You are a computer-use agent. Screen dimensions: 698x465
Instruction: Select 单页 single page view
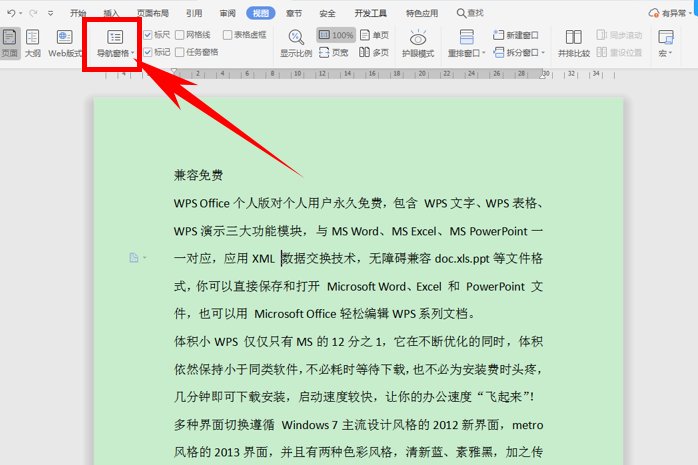click(374, 35)
